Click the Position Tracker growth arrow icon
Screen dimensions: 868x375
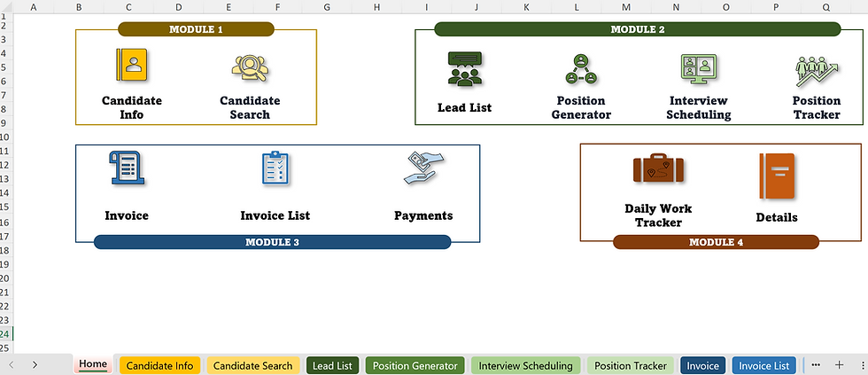[x=817, y=71]
